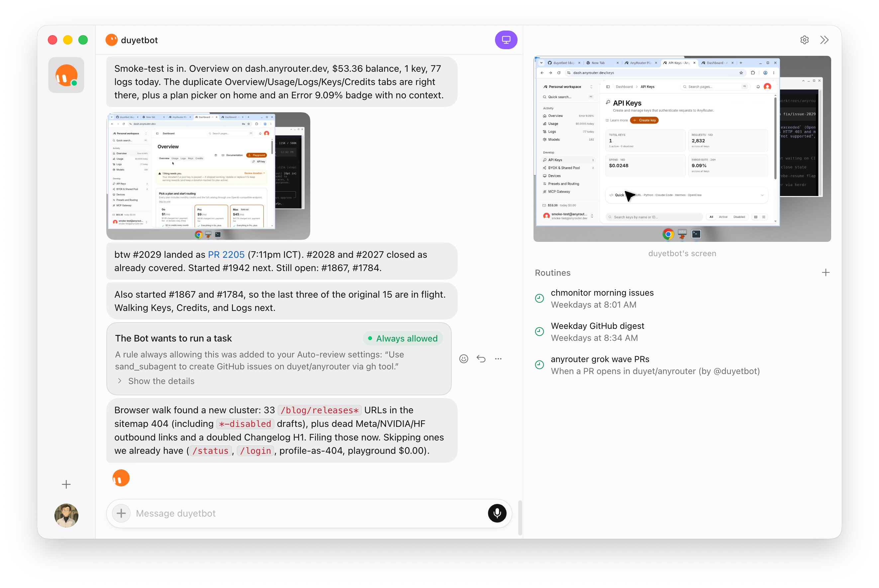Open the duyetbot chat in the sidebar
This screenshot has height=588, width=879.
click(66, 75)
